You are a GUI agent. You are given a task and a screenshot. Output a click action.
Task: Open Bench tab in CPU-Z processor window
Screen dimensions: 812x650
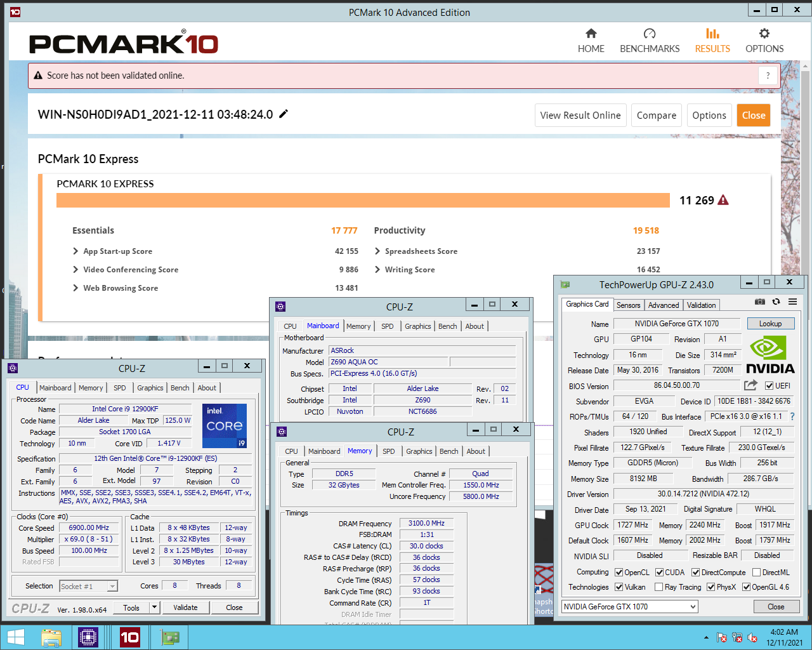click(x=180, y=388)
